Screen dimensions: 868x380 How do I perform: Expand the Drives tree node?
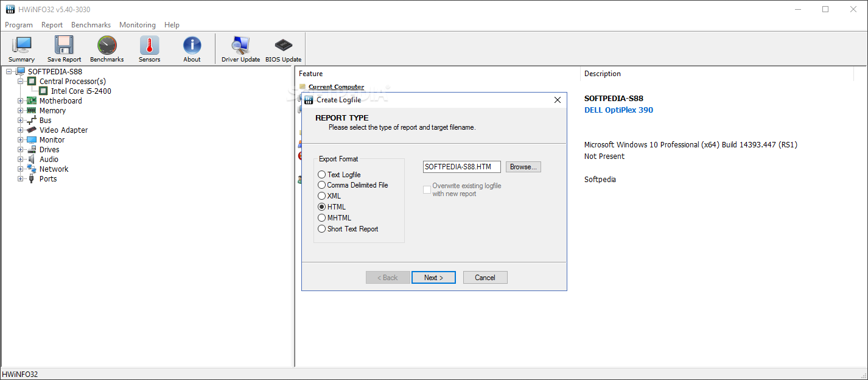tap(21, 149)
